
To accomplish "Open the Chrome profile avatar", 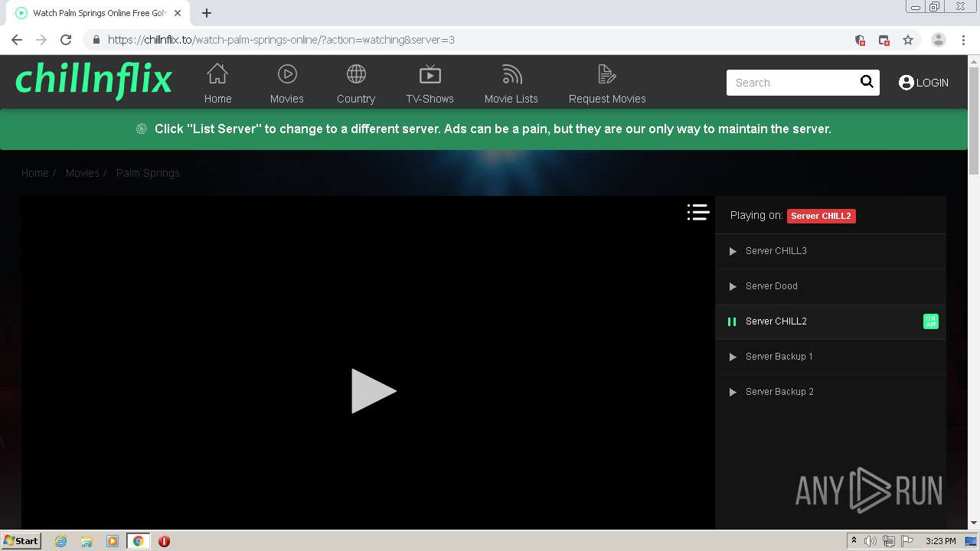I will point(938,40).
